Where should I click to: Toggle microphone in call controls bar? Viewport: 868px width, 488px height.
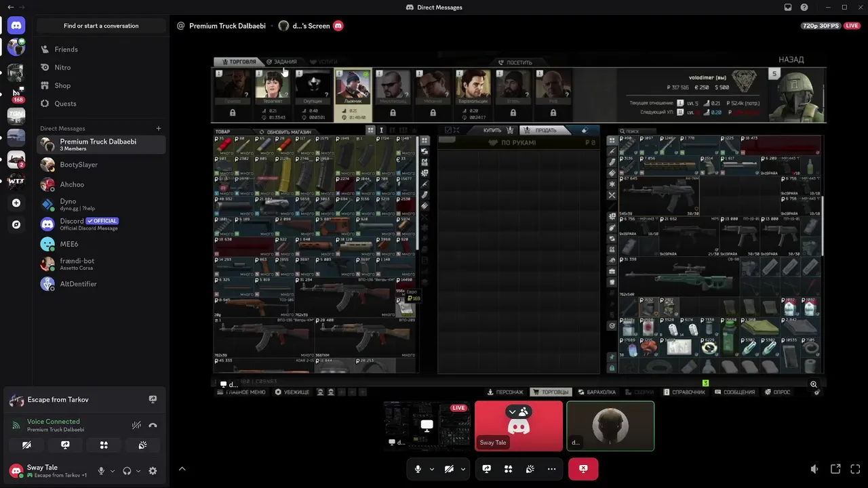pos(418,469)
